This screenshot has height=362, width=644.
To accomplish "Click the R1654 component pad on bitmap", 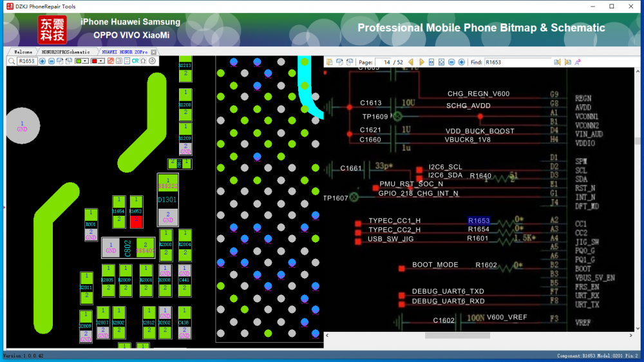I will (118, 211).
